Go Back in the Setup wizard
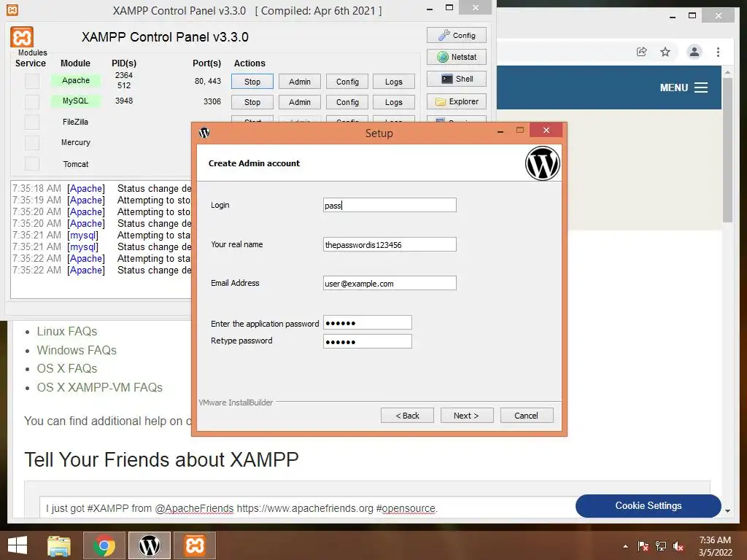Image resolution: width=747 pixels, height=560 pixels. point(407,415)
